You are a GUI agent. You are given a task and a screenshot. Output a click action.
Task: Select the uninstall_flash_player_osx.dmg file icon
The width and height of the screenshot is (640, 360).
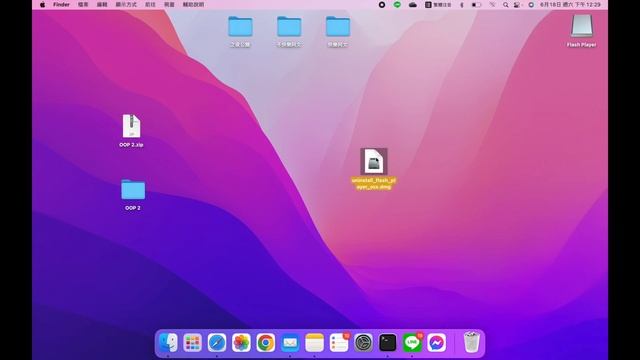pyautogui.click(x=374, y=161)
